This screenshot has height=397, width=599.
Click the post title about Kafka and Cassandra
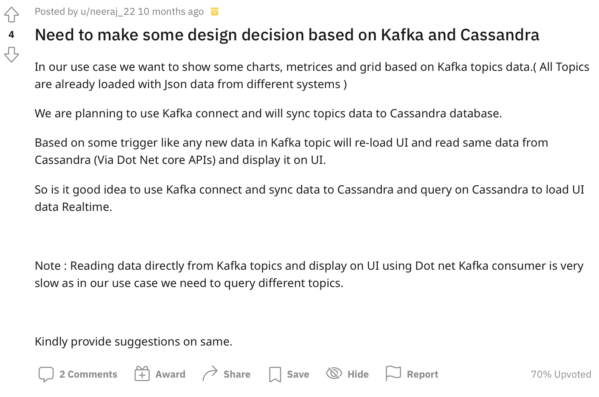pyautogui.click(x=287, y=35)
